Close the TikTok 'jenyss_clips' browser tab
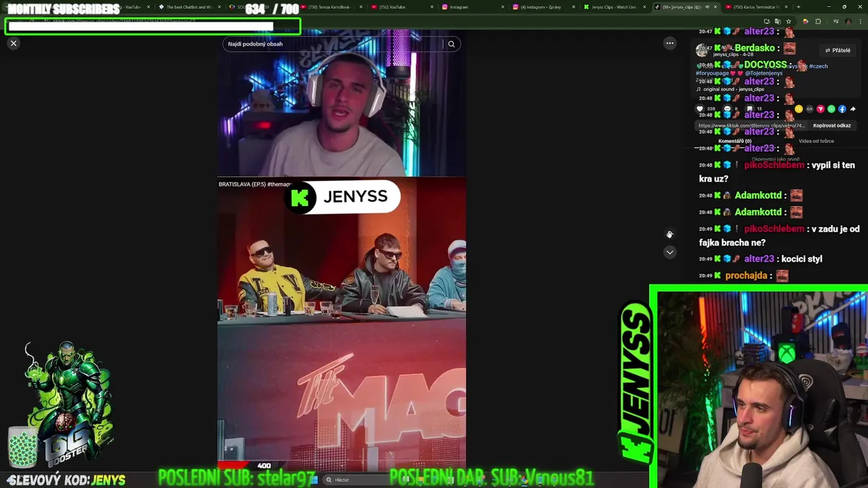The height and width of the screenshot is (488, 868). (715, 7)
